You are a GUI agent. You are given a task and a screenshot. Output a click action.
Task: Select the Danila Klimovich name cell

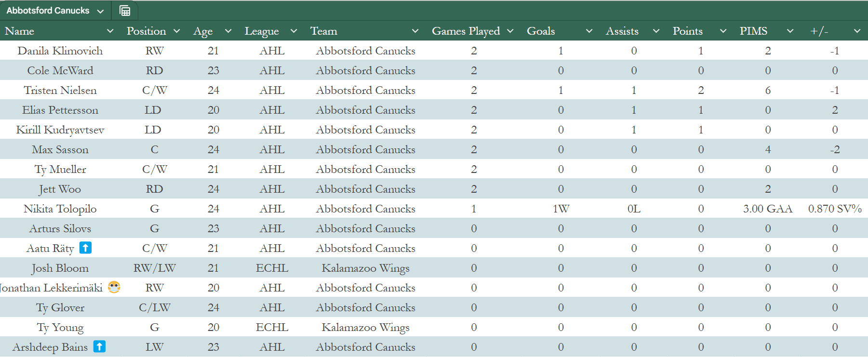pyautogui.click(x=60, y=51)
